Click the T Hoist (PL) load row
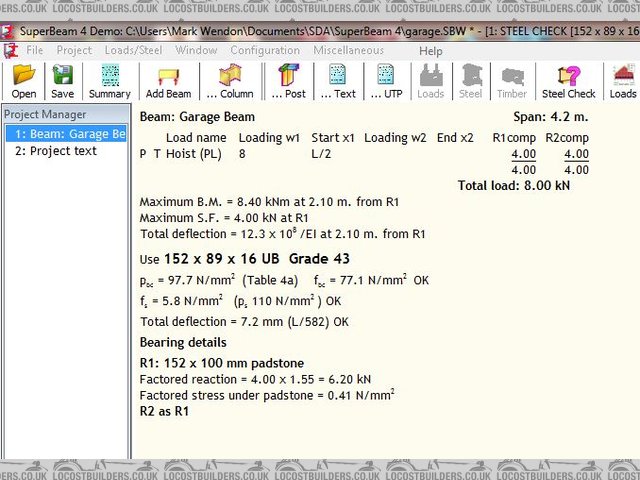Image resolution: width=640 pixels, height=480 pixels. [x=188, y=154]
